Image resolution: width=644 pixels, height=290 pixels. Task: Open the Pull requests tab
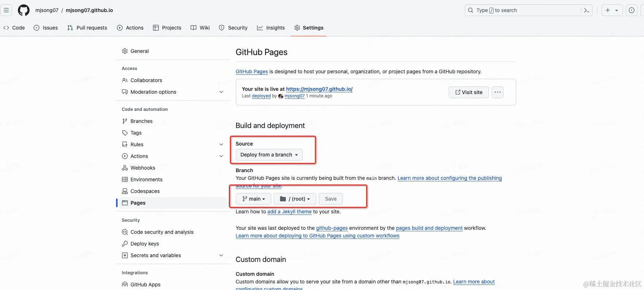pos(87,28)
